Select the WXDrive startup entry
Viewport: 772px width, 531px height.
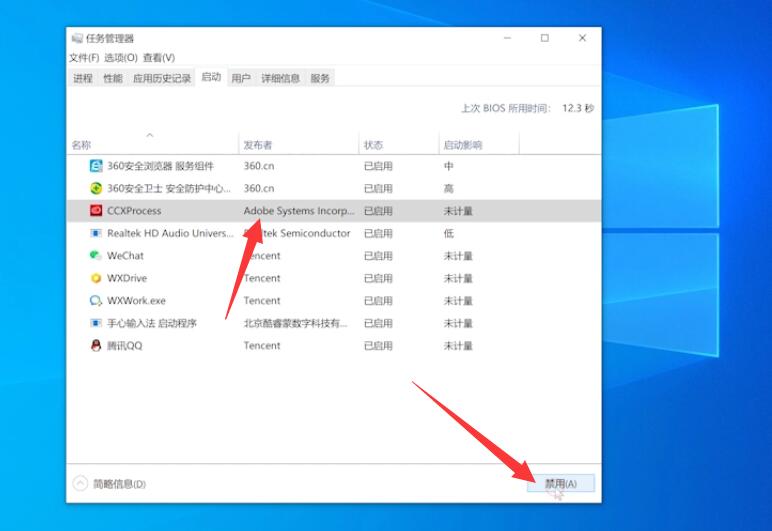tap(127, 278)
